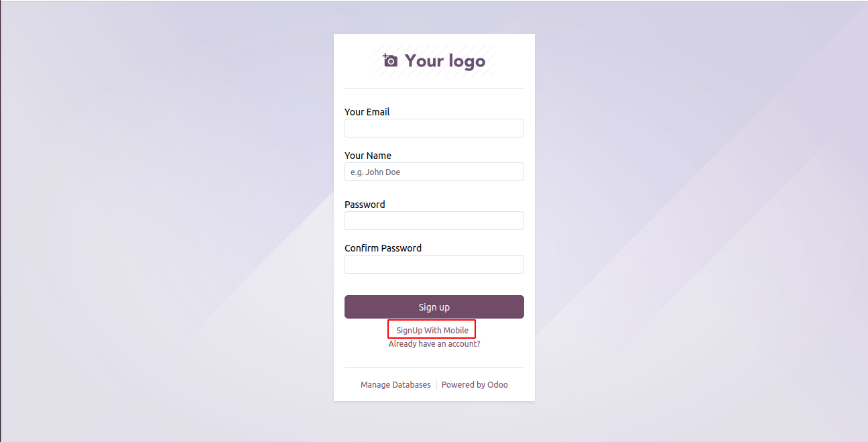This screenshot has height=442, width=868.
Task: Click the "Confirm Password" field label
Action: tap(383, 248)
